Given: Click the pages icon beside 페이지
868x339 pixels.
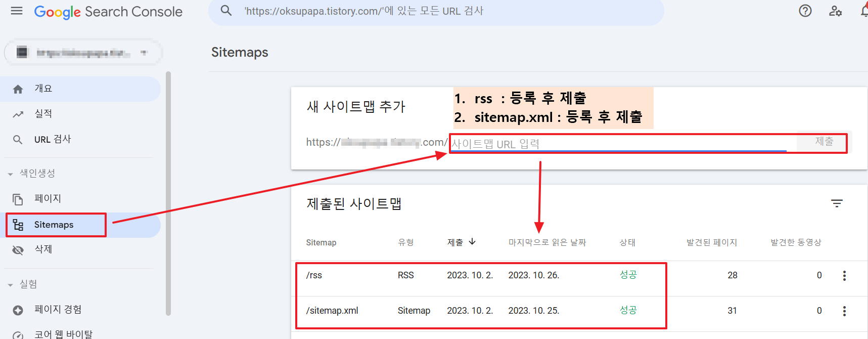Looking at the screenshot, I should tap(18, 199).
